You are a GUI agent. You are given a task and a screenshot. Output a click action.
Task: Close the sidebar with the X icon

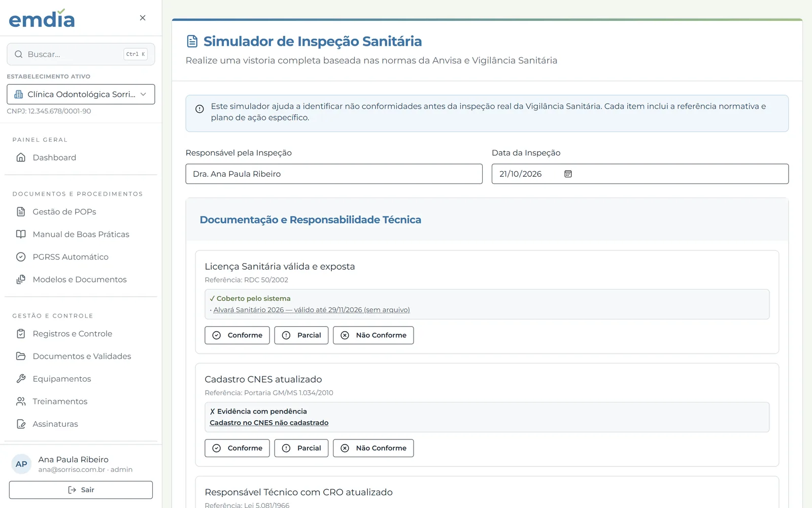(143, 18)
